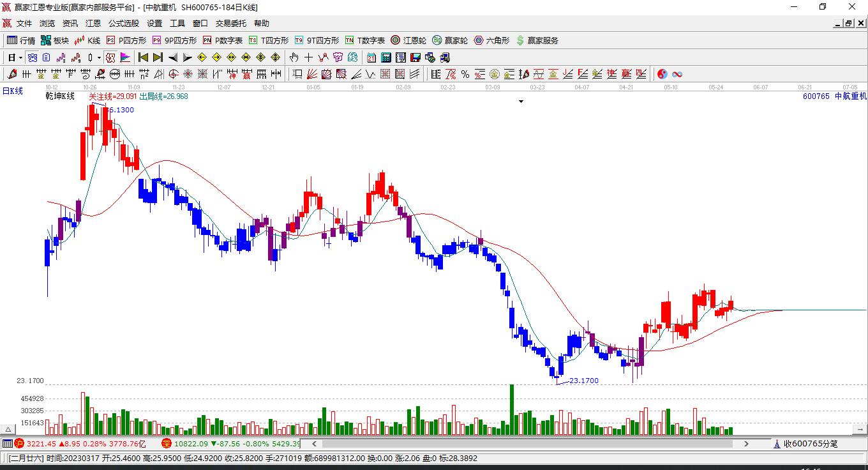Open the 文件 menu
Screen dimensions: 868x470
(x=24, y=24)
